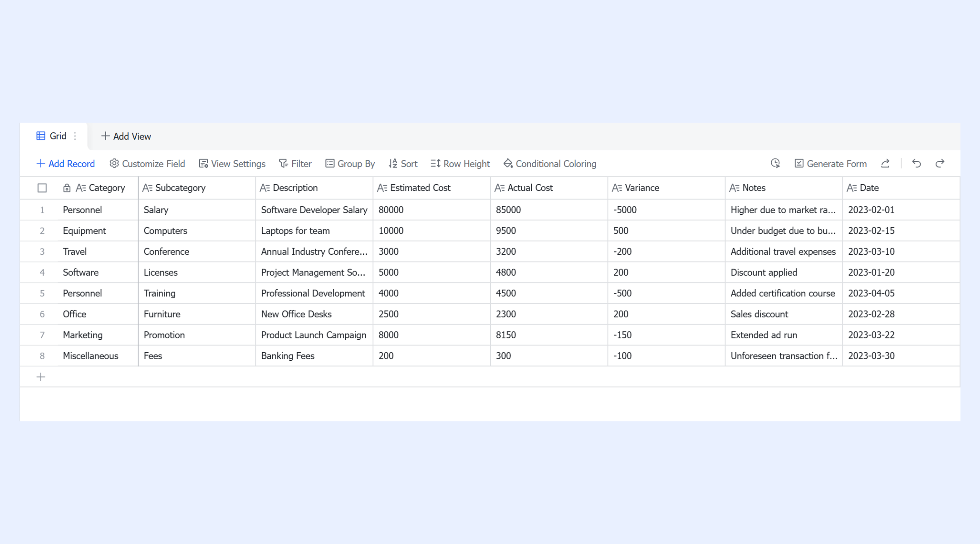The height and width of the screenshot is (544, 980).
Task: Click the history clock icon
Action: [x=775, y=163]
